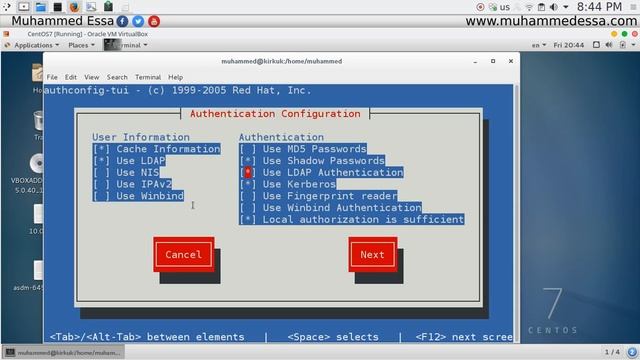Click the 'authconfig-tui' header line

[x=177, y=90]
